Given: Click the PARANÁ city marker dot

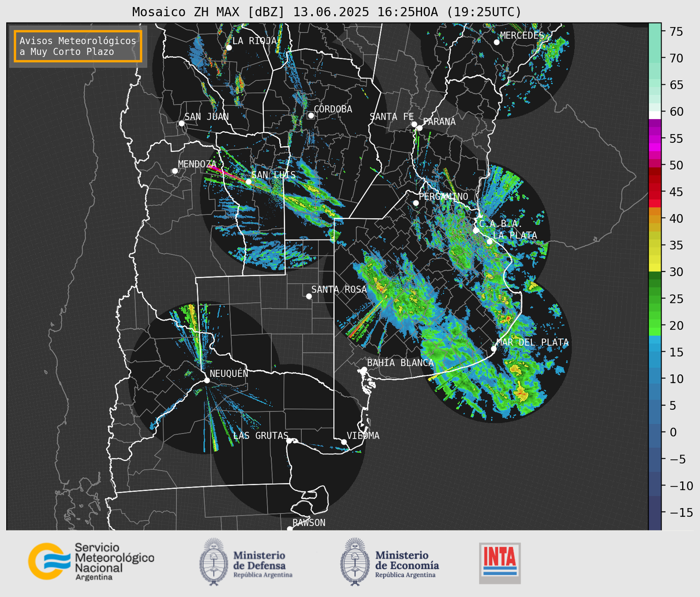Looking at the screenshot, I should point(420,128).
